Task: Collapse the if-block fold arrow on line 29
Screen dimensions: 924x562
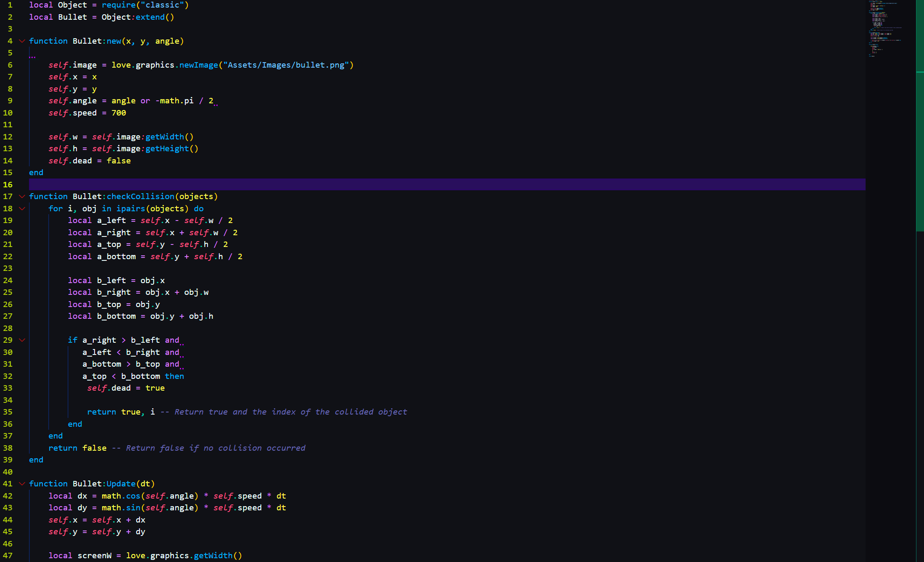Action: 22,340
